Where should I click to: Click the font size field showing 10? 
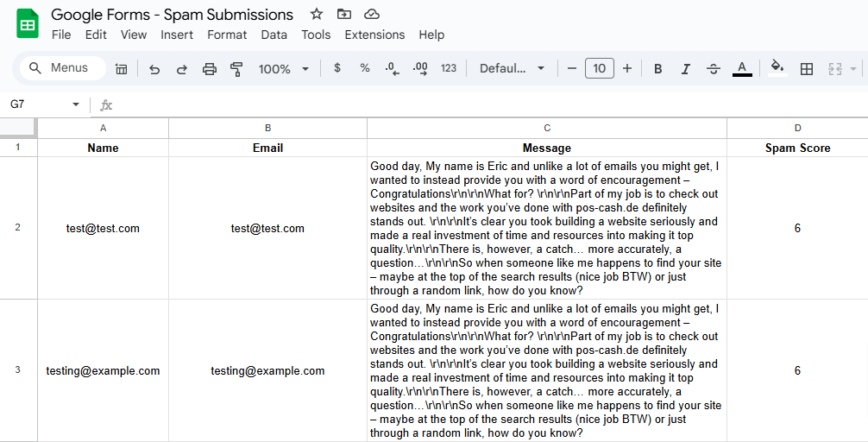pyautogui.click(x=600, y=68)
